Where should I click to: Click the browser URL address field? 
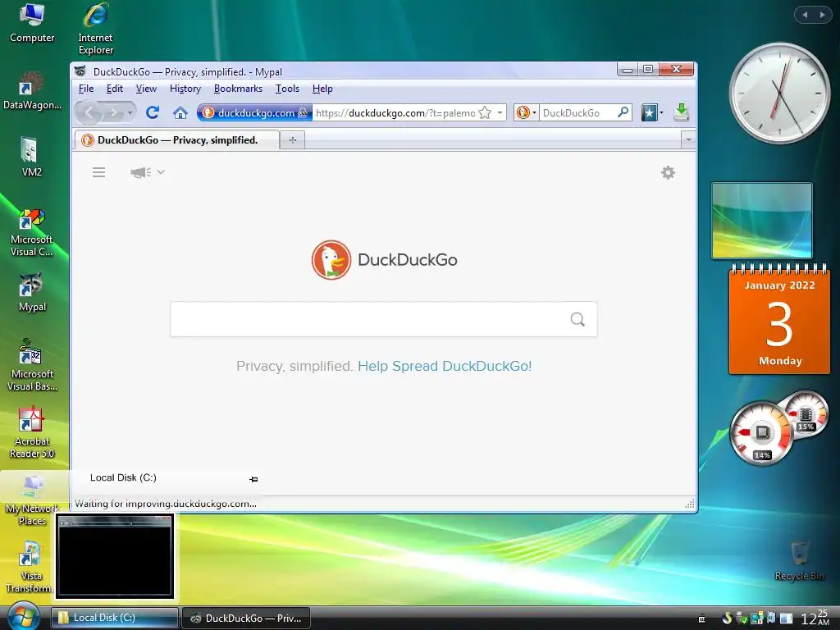(395, 112)
